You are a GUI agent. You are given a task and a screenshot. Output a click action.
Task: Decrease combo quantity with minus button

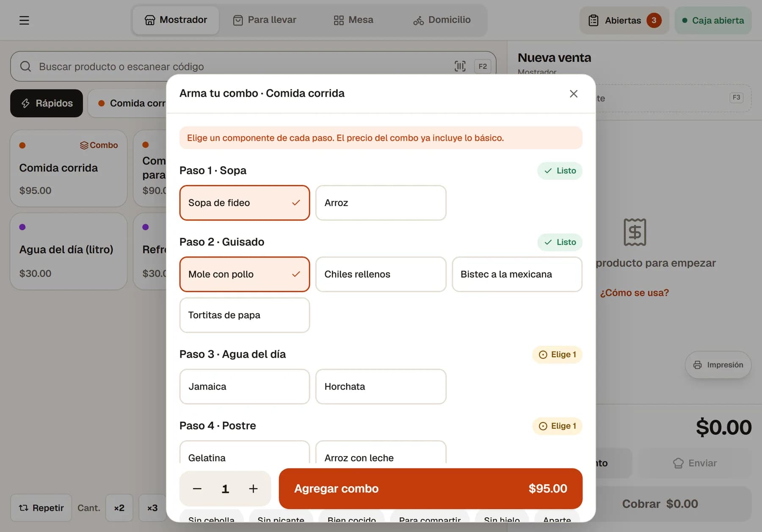(197, 488)
